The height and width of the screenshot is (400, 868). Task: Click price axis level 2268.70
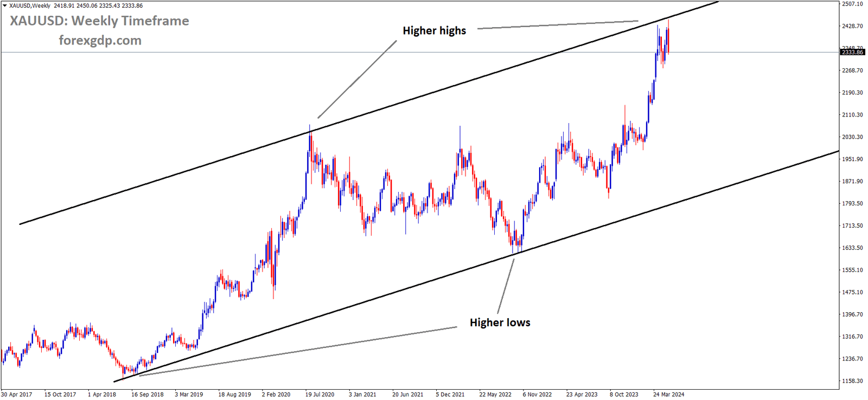coord(852,70)
